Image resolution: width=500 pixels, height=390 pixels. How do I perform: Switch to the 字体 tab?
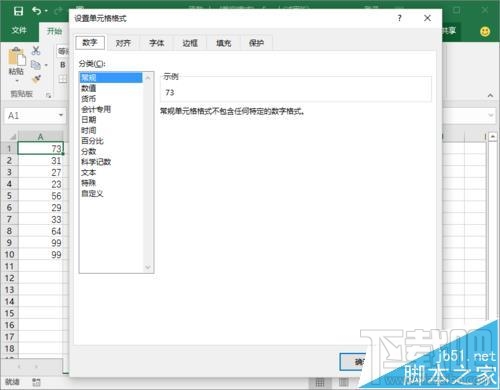[x=156, y=43]
